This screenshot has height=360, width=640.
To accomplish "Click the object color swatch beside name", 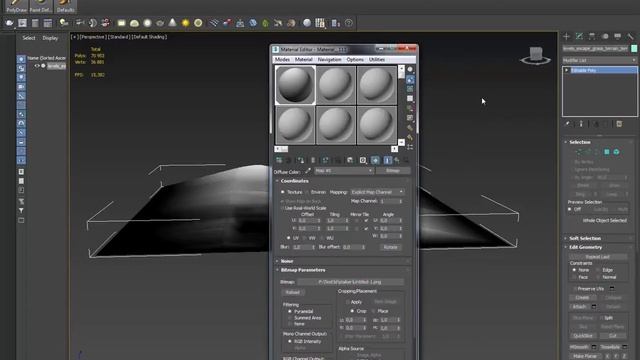I will pos(634,49).
